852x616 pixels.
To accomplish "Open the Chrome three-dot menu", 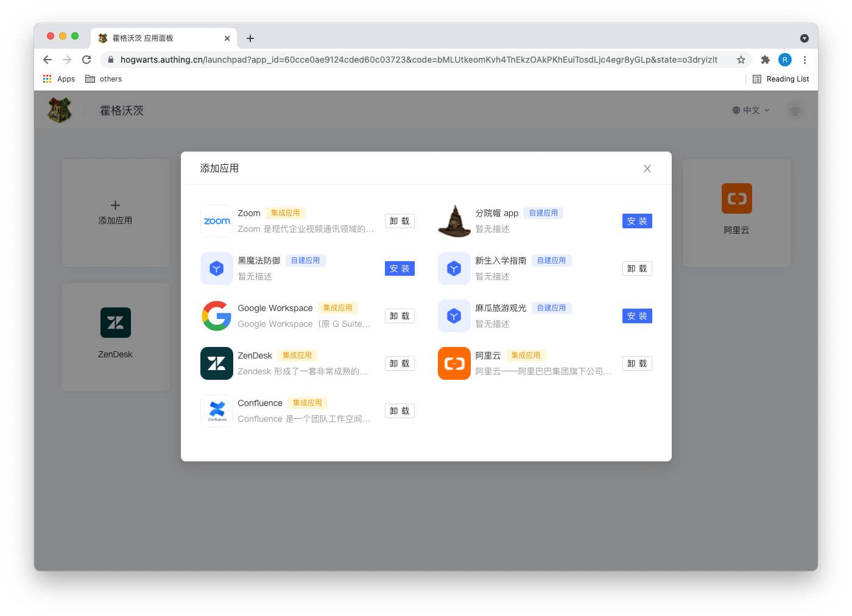I will (x=804, y=60).
